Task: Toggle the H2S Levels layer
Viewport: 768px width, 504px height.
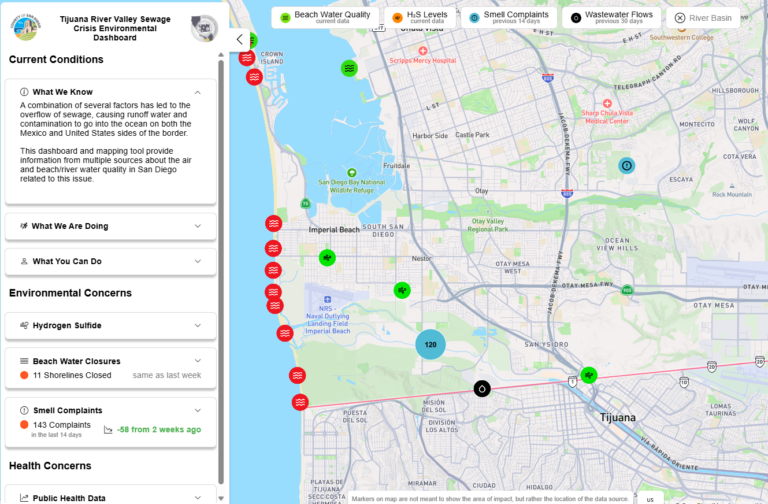Action: (x=420, y=18)
